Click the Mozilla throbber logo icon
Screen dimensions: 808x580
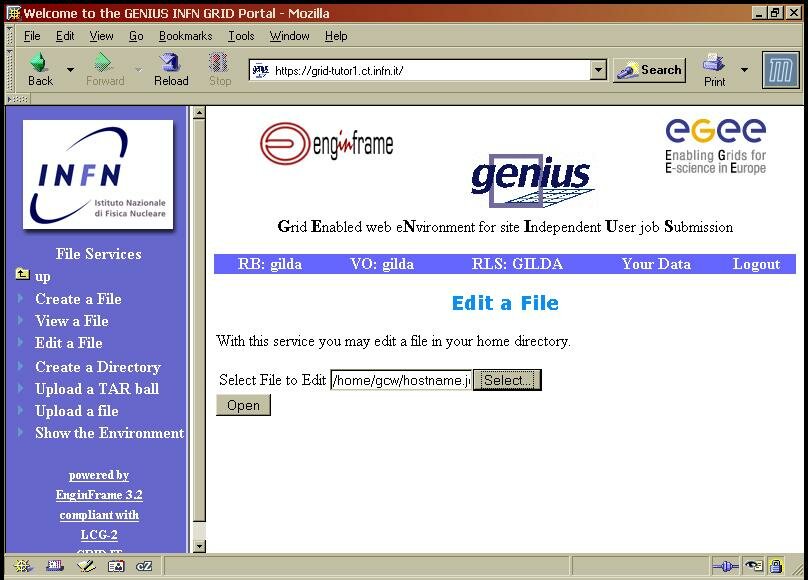point(780,70)
